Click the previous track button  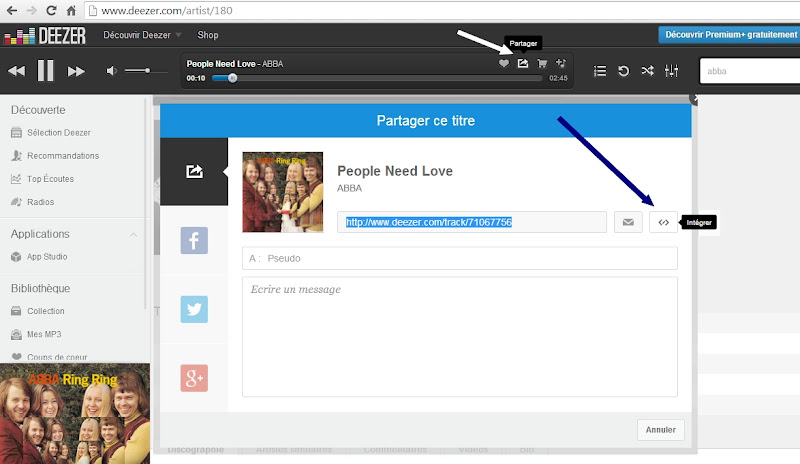coord(16,71)
